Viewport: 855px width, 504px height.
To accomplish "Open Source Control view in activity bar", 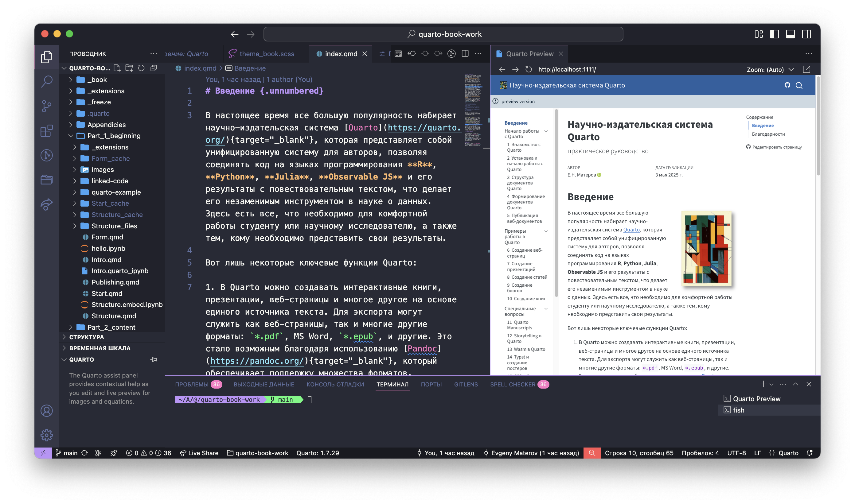I will tap(47, 106).
